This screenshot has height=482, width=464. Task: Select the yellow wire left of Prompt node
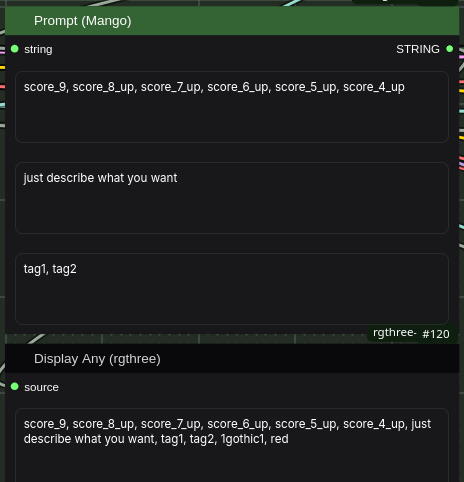[x=2, y=68]
